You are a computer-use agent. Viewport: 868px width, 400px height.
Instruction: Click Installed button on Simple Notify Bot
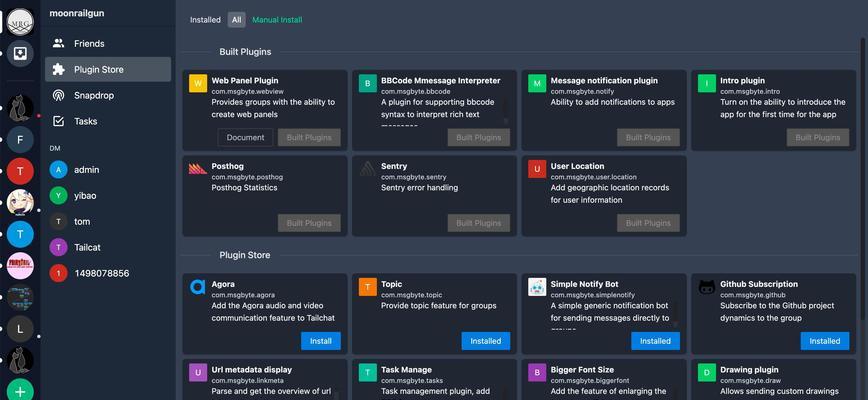pyautogui.click(x=655, y=341)
